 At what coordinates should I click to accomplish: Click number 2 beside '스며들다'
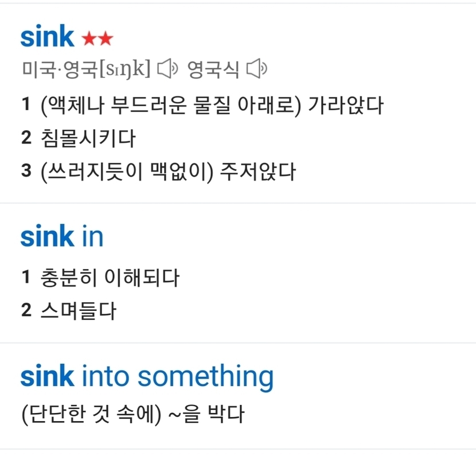[25, 311]
